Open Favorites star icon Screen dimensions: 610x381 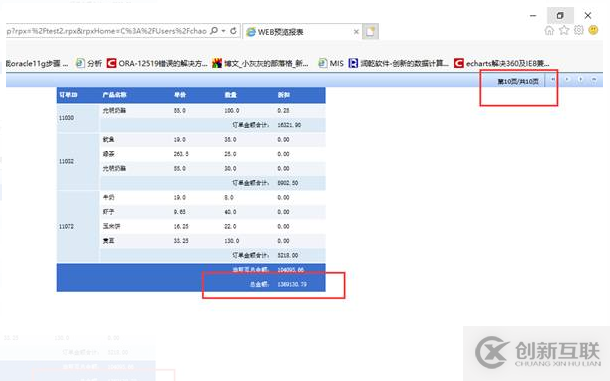564,30
